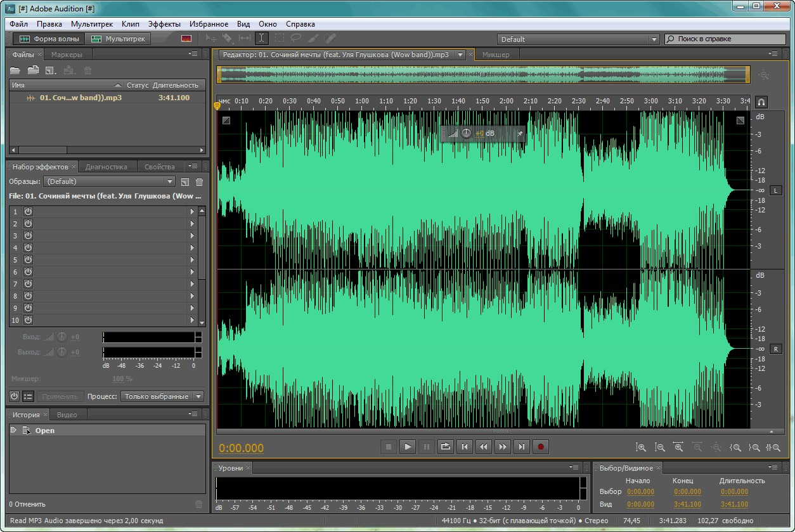Open the Spectral Frequency Display icon

(x=186, y=39)
